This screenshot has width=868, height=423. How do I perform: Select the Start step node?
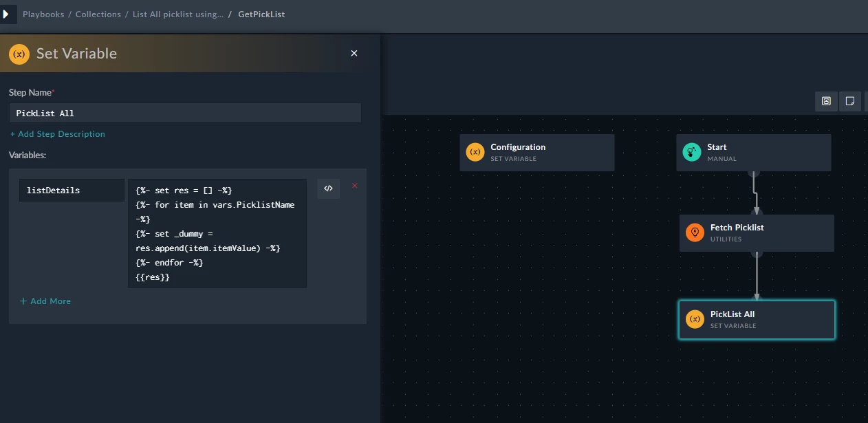(x=754, y=153)
